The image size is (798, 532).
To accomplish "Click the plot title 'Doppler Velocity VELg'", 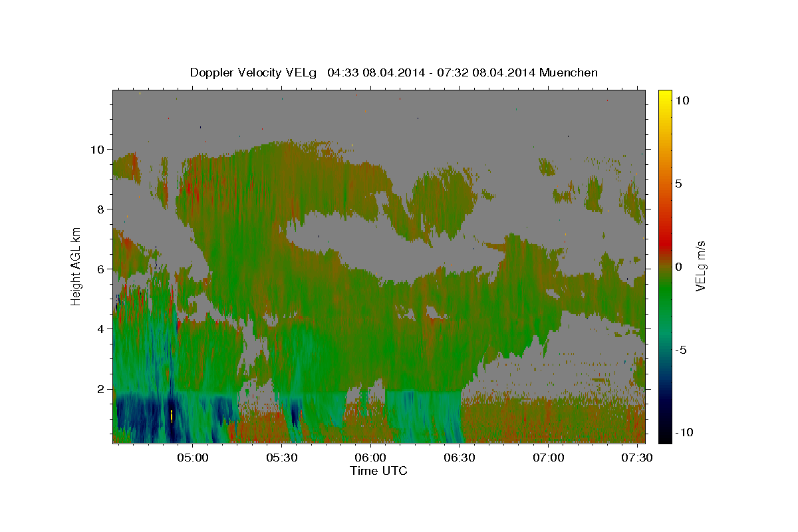I will pos(254,72).
